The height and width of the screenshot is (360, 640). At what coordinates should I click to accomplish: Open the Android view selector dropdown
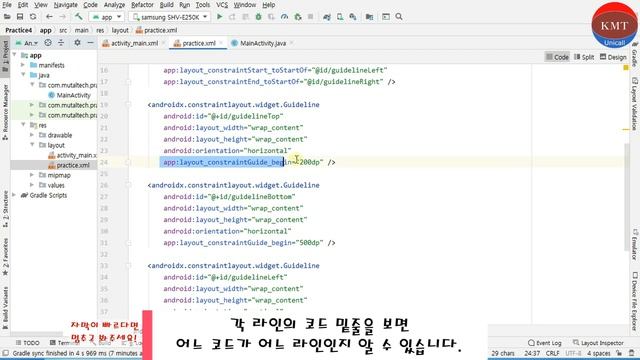pyautogui.click(x=27, y=43)
